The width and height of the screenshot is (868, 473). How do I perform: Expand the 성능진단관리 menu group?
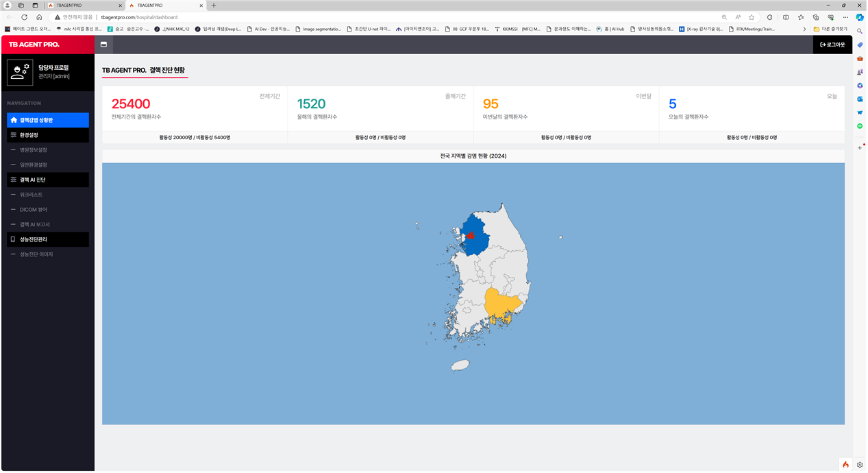click(x=47, y=239)
